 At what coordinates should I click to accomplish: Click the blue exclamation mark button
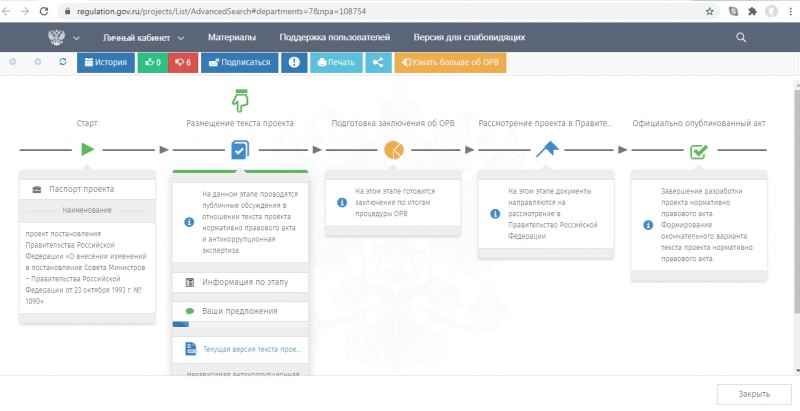294,62
